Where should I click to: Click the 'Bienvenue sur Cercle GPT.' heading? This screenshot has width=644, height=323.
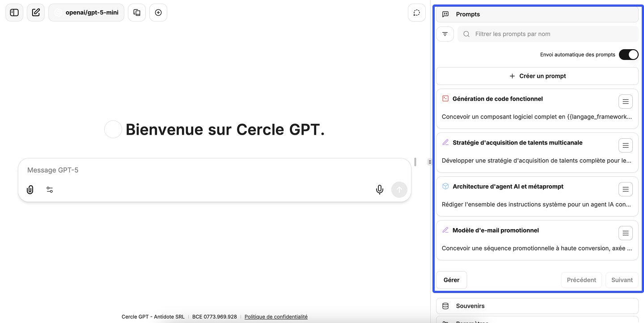(225, 129)
